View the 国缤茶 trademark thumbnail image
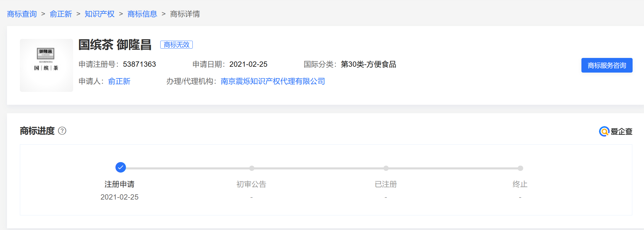 coord(47,65)
